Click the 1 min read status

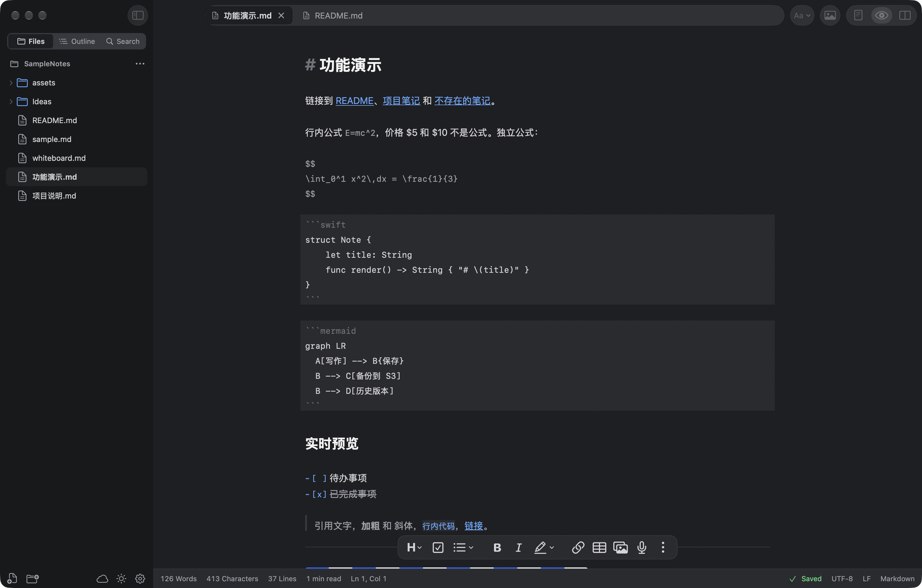point(324,579)
